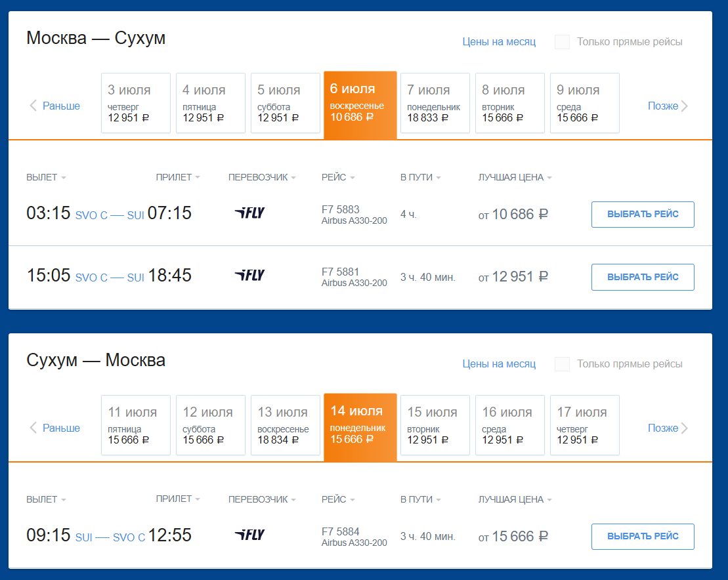This screenshot has width=728, height=580.
Task: Click iFly logo on 09:15 return flight
Action: pos(249,535)
